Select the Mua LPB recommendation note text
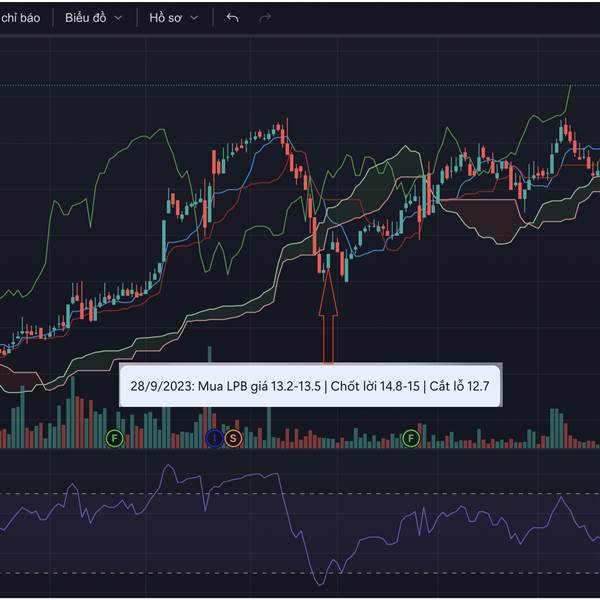Viewport: 600px width, 600px height. 310,386
